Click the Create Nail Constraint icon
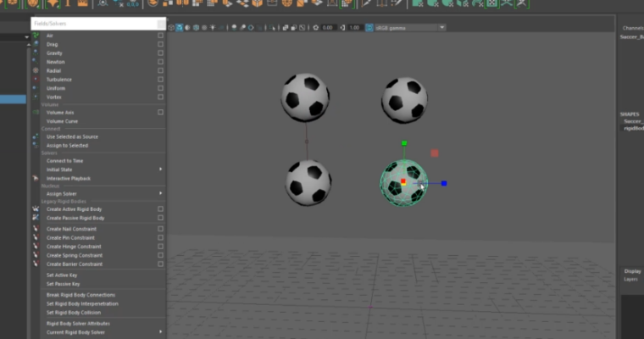Image resolution: width=644 pixels, height=339 pixels. [36, 229]
